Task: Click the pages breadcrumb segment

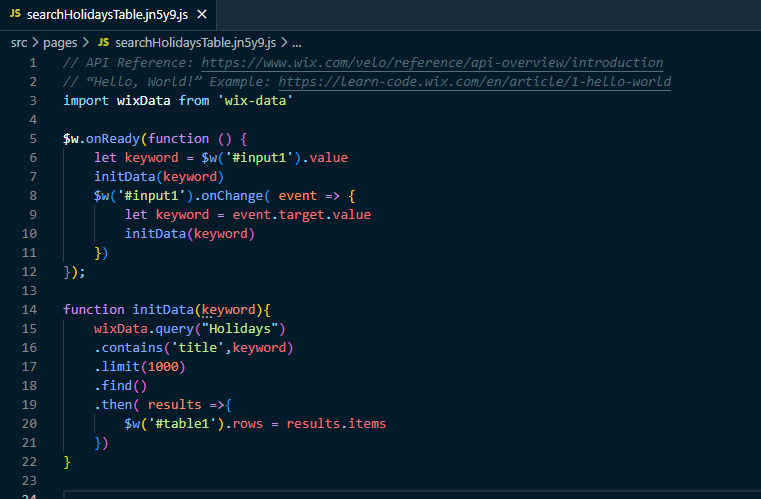Action: point(60,43)
